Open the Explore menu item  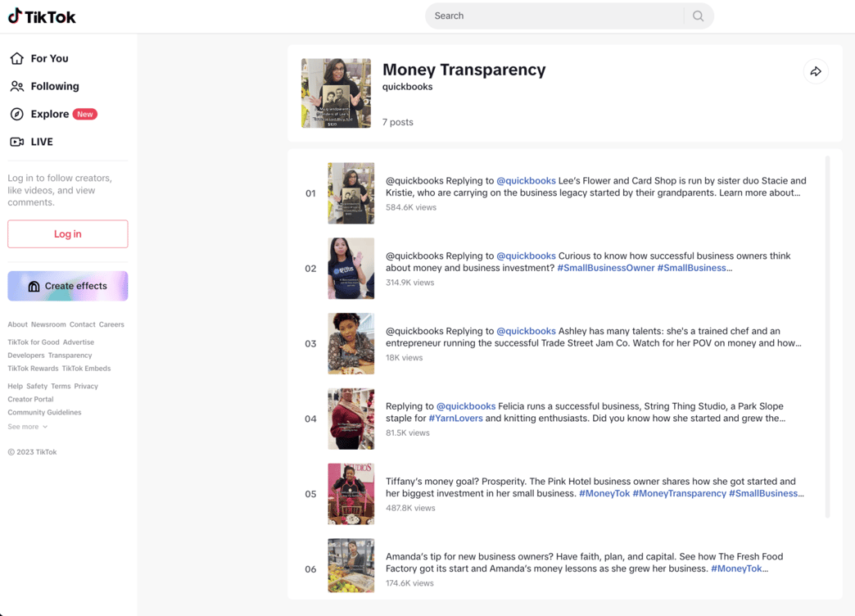pyautogui.click(x=50, y=114)
